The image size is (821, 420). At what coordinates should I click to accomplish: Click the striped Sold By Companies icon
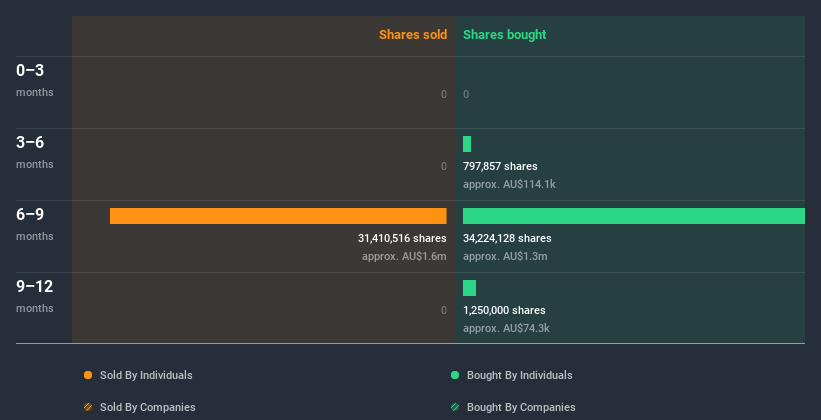pos(88,407)
